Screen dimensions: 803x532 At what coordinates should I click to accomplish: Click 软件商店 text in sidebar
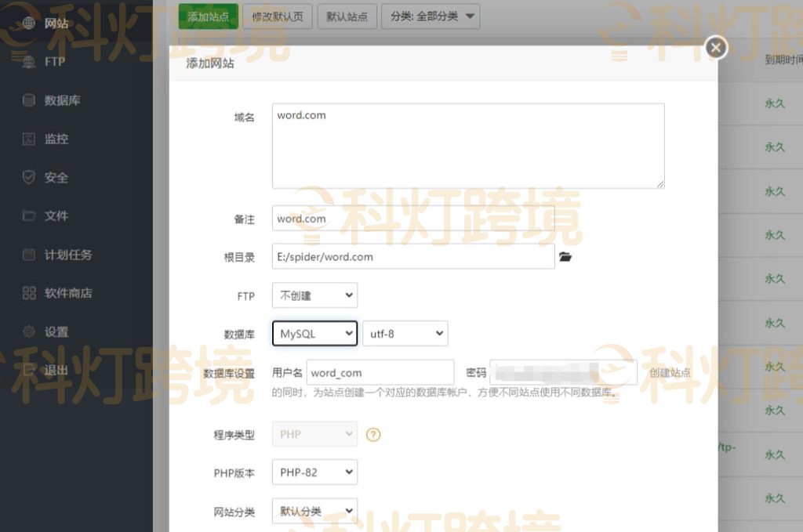68,292
